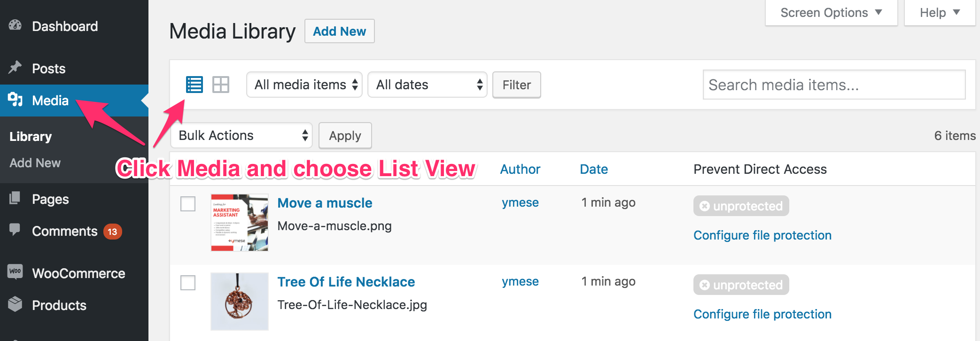Switch to list view icon
This screenshot has height=341, width=980.
194,85
